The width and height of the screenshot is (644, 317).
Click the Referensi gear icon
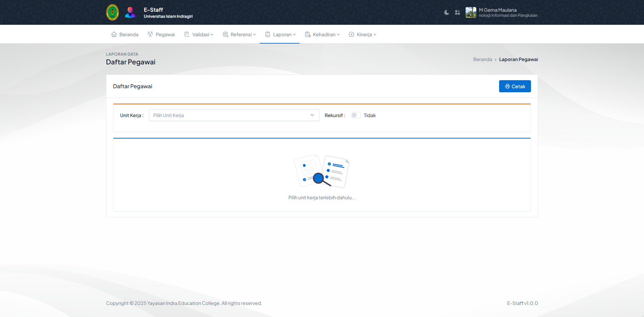(x=225, y=35)
